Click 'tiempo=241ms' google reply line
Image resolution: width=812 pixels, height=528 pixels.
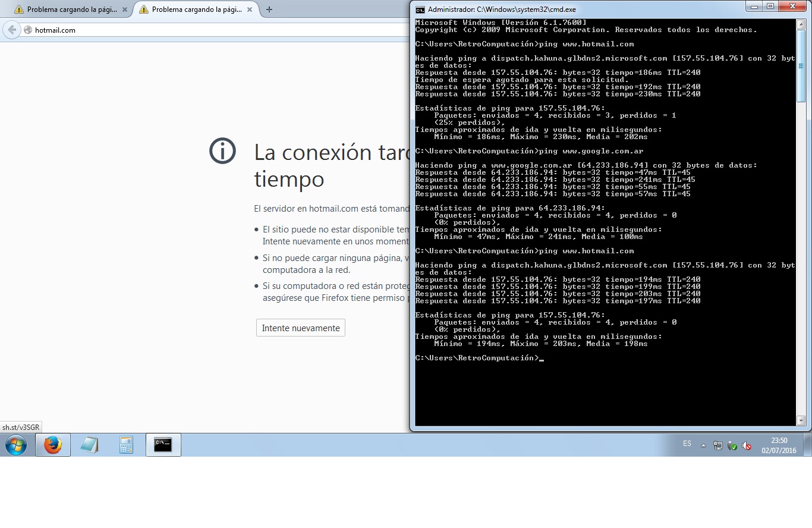pos(555,180)
